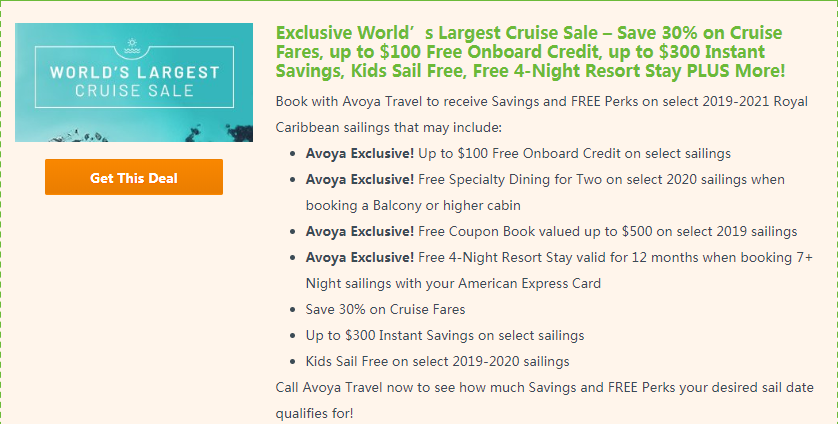The width and height of the screenshot is (838, 424).
Task: Click the qualifies for! closing text
Action: click(x=314, y=413)
